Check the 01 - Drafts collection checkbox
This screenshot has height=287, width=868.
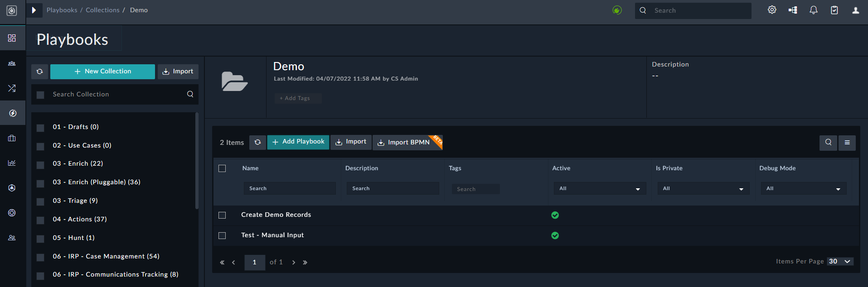tap(40, 128)
